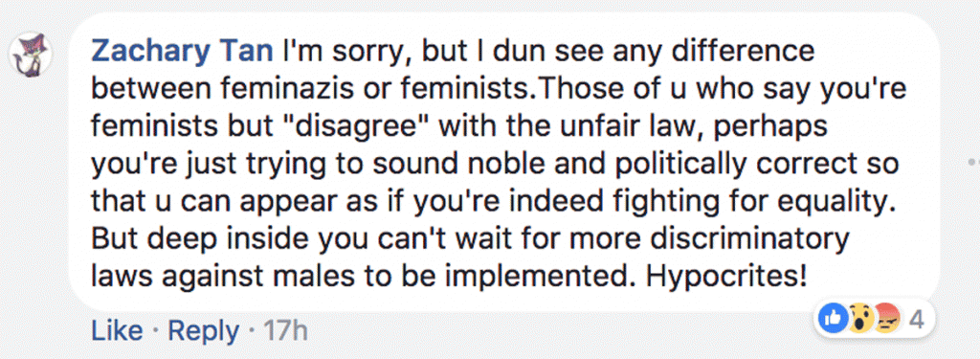Screen dimensions: 980x359
Task: Click the yellow Wow reaction emoji
Action: click(x=860, y=320)
